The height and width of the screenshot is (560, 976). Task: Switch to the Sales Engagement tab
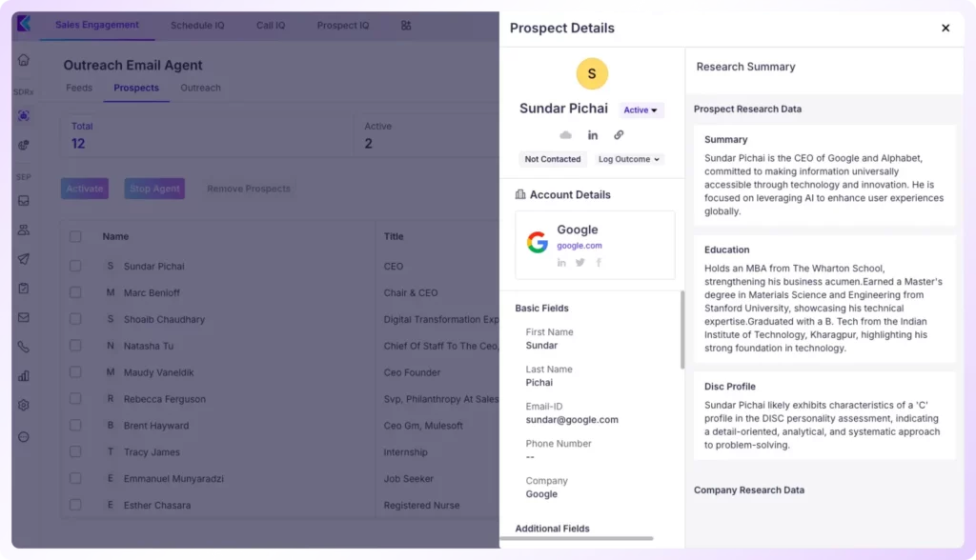(x=97, y=25)
